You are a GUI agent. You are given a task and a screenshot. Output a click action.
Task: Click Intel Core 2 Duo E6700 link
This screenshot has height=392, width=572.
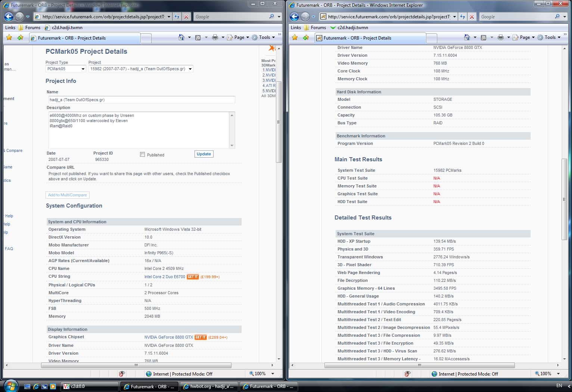165,277
